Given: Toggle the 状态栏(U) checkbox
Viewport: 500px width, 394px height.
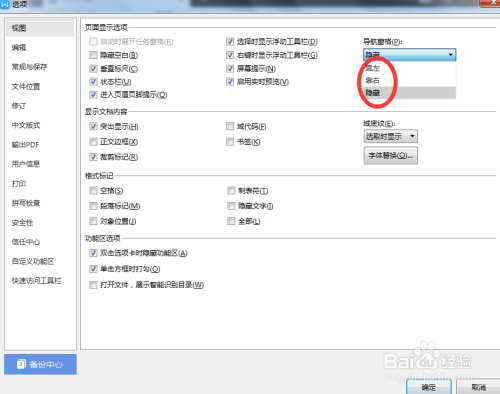Looking at the screenshot, I should (93, 82).
